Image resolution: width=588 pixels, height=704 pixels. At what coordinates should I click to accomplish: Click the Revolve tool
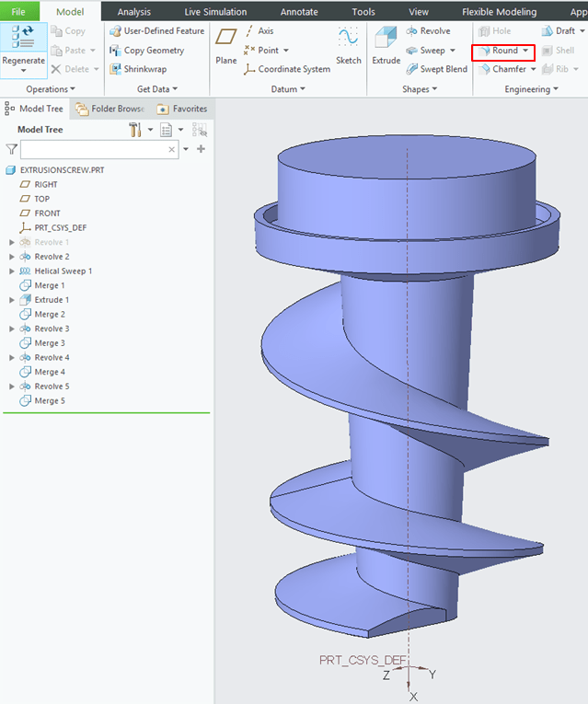coord(428,31)
